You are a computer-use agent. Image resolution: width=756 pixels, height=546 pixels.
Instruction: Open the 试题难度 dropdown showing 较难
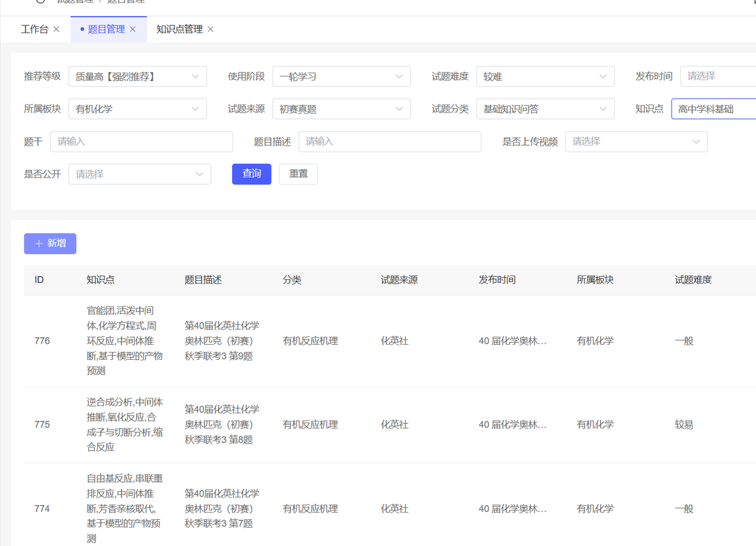546,76
